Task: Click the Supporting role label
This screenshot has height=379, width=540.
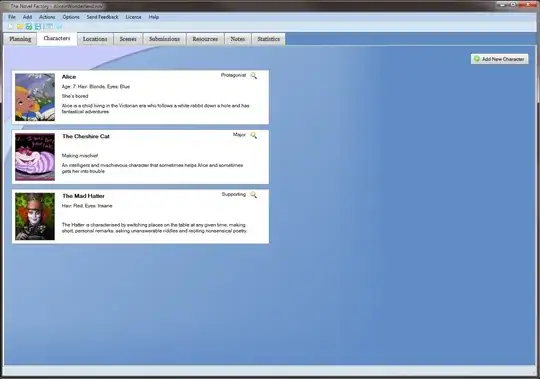Action: coord(234,194)
